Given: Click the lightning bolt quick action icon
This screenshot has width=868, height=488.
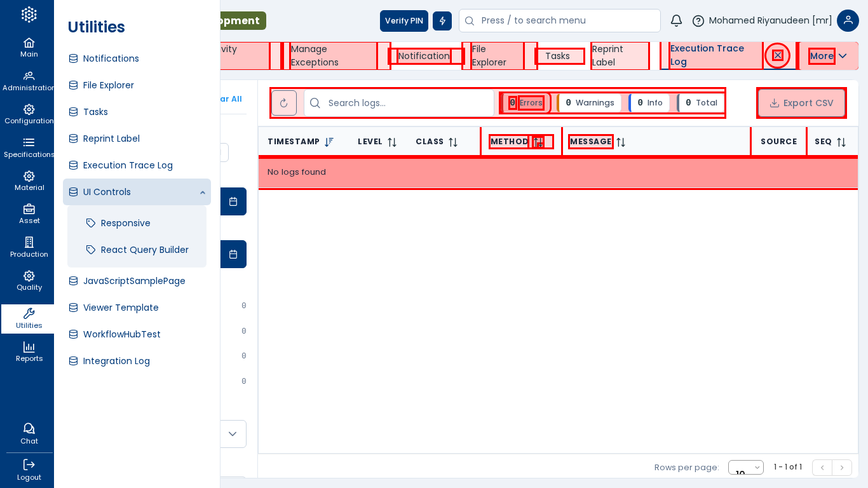Looking at the screenshot, I should [442, 21].
